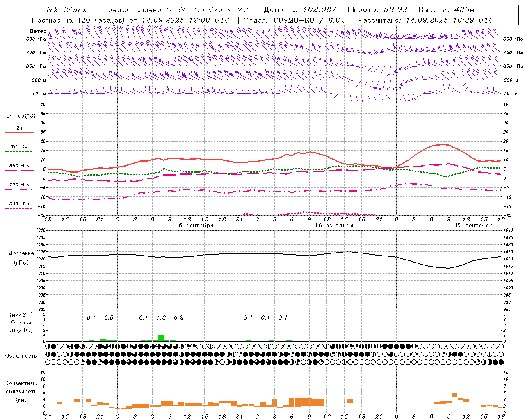Click the "(мм/1ч.)" precipitation unit label
The width and height of the screenshot is (525, 420).
(x=21, y=330)
